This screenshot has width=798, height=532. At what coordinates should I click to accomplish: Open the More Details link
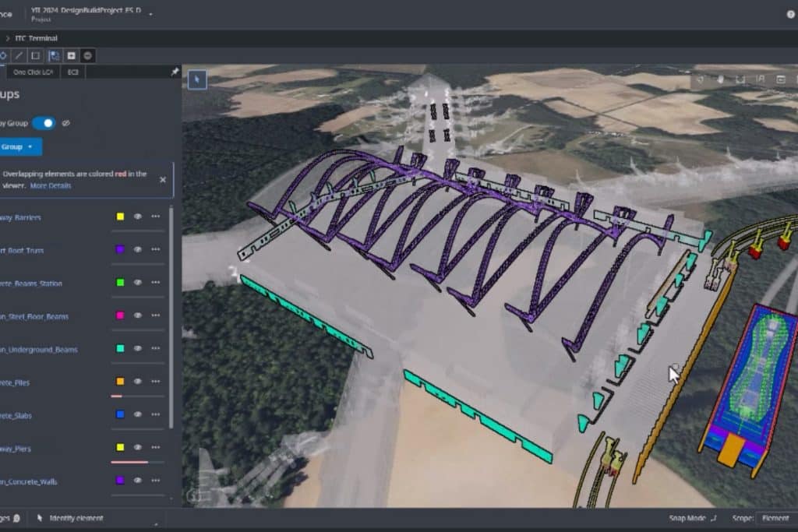point(51,185)
